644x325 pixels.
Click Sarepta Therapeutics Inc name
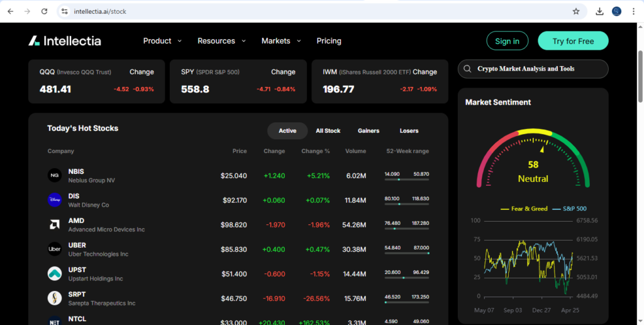point(102,303)
